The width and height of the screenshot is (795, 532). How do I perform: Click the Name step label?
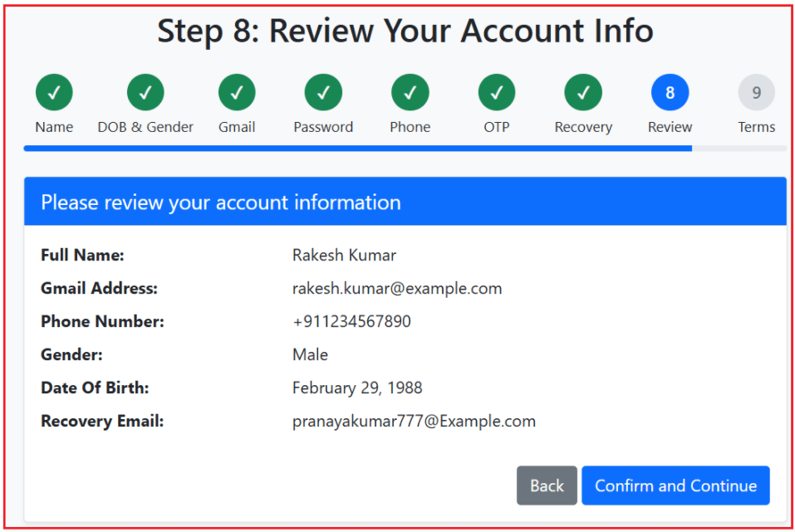pos(53,127)
